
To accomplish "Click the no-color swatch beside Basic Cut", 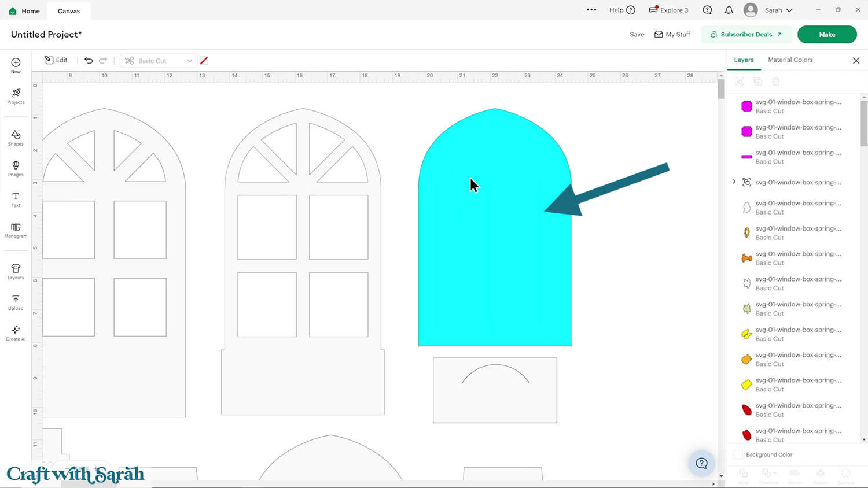I will click(x=204, y=61).
